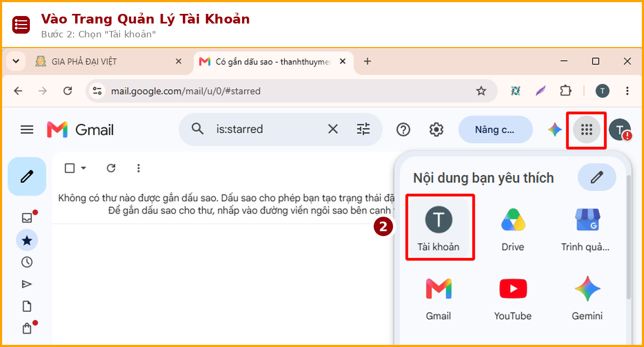Image resolution: width=644 pixels, height=347 pixels.
Task: Reload the current page
Action: pyautogui.click(x=68, y=91)
